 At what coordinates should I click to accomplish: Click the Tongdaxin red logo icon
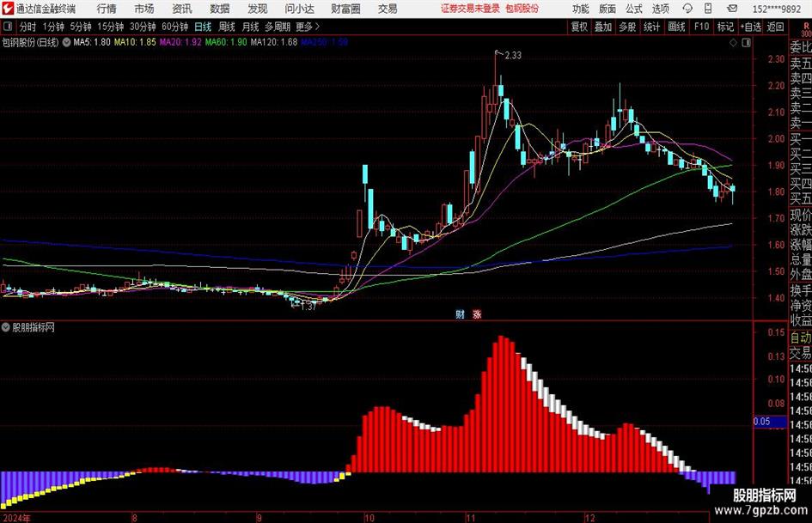click(x=8, y=9)
